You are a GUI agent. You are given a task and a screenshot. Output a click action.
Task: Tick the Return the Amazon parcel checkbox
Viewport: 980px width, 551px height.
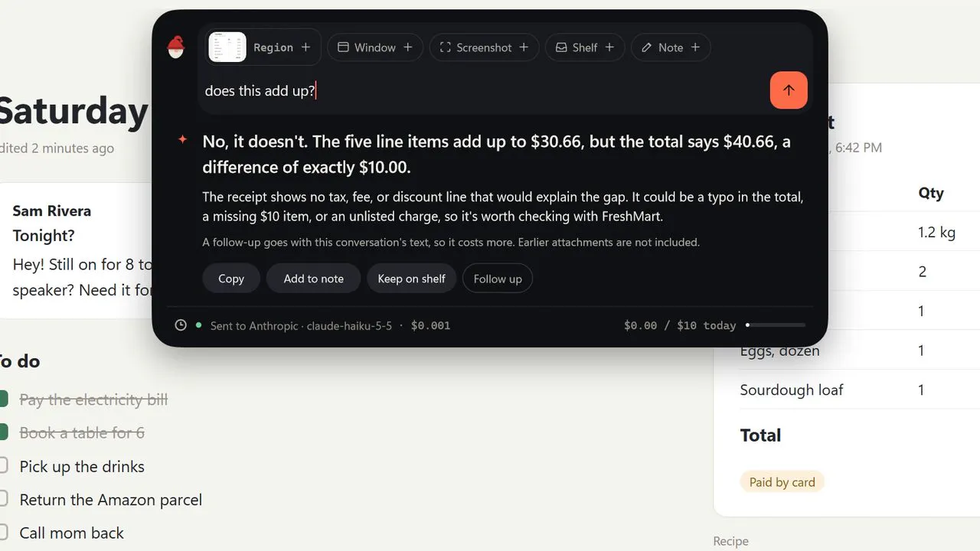3,499
